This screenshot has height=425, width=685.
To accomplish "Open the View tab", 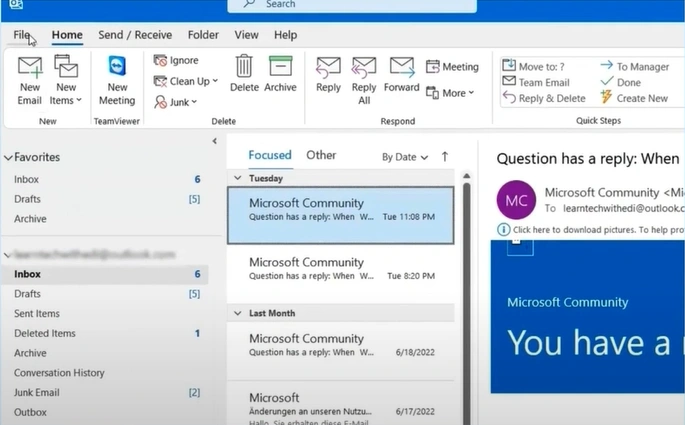I will (246, 35).
